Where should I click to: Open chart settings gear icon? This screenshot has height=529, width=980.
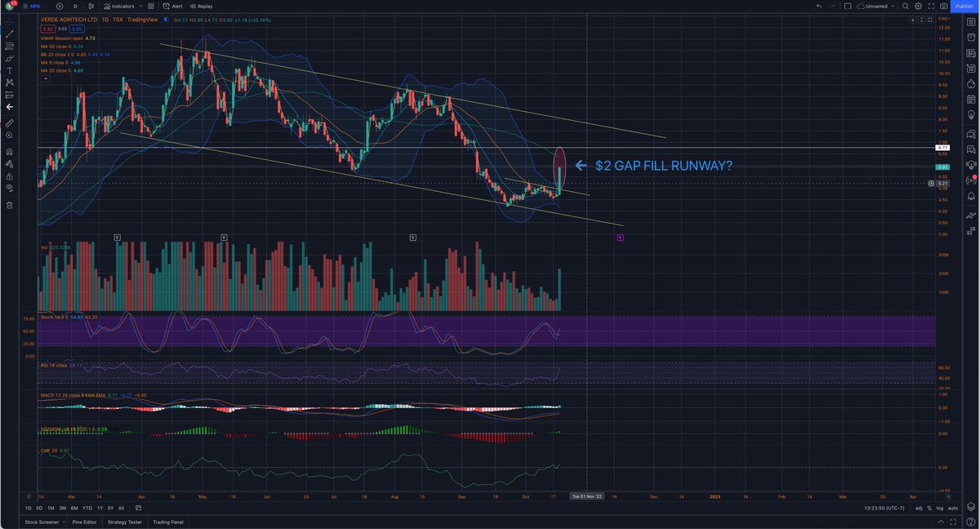[918, 6]
